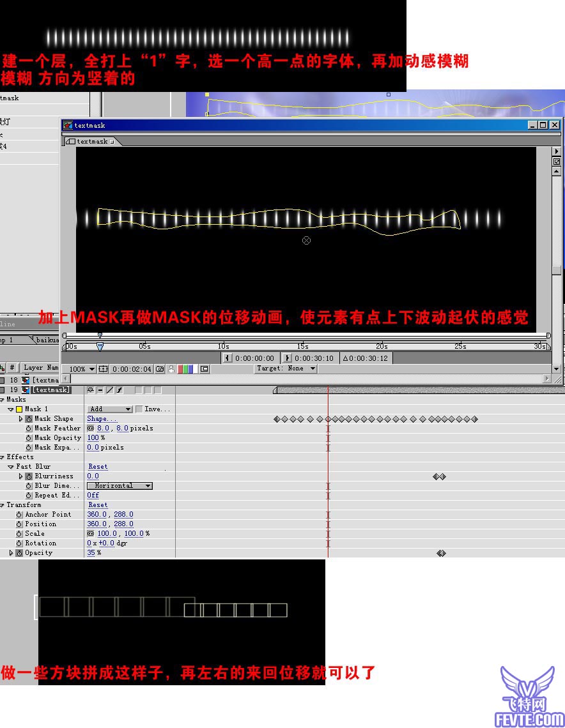The width and height of the screenshot is (565, 728).
Task: Click the Scale constrain proportions link icon
Action: [91, 534]
